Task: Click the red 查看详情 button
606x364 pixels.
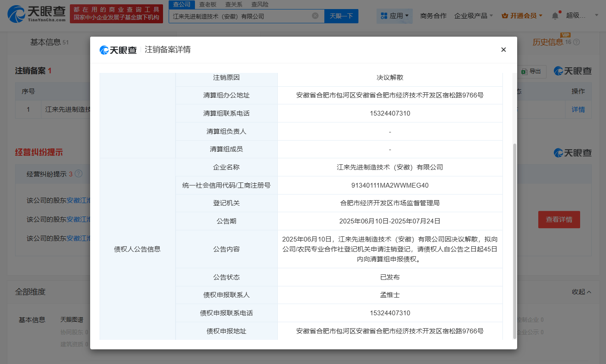Action: coord(559,220)
